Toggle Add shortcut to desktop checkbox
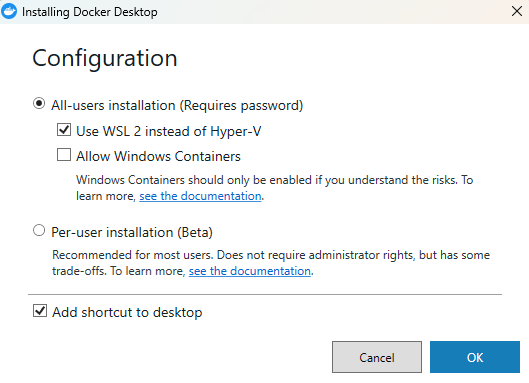Viewport: 529px width, 383px height. coord(40,310)
